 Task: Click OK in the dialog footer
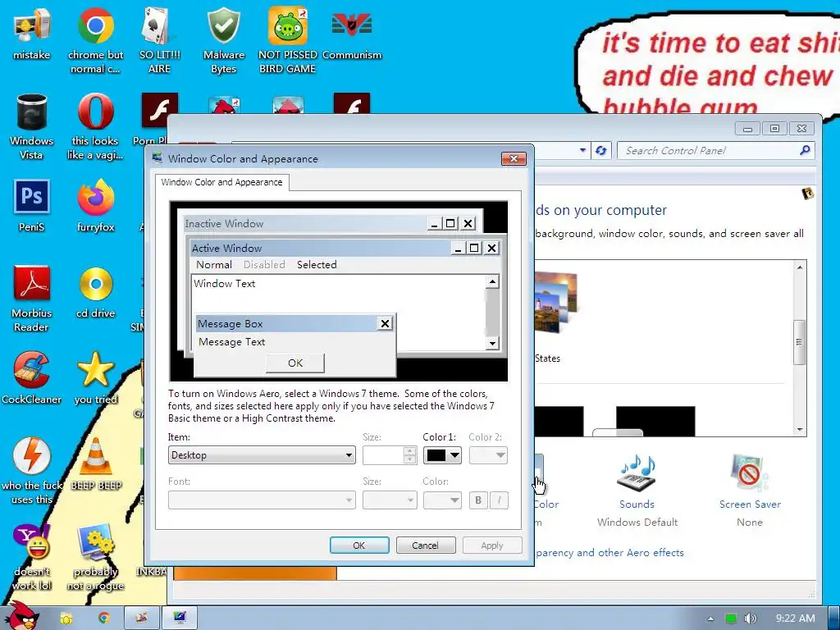click(x=359, y=546)
